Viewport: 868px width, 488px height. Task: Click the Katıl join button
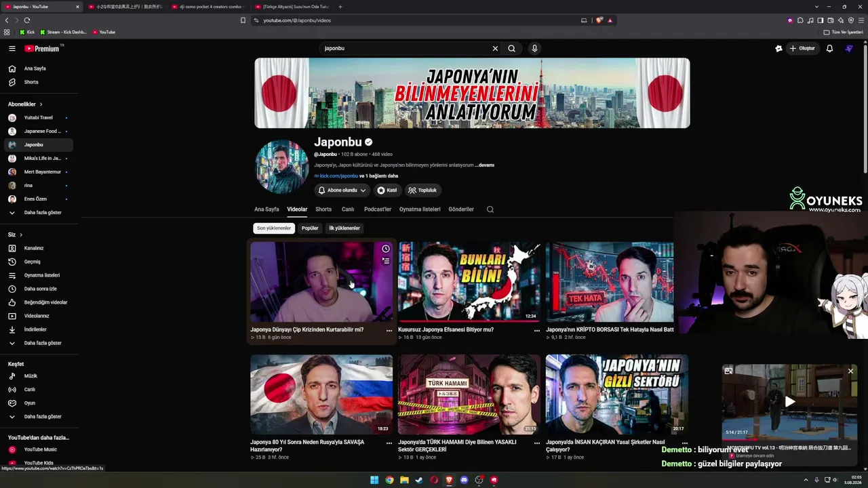[x=387, y=190]
